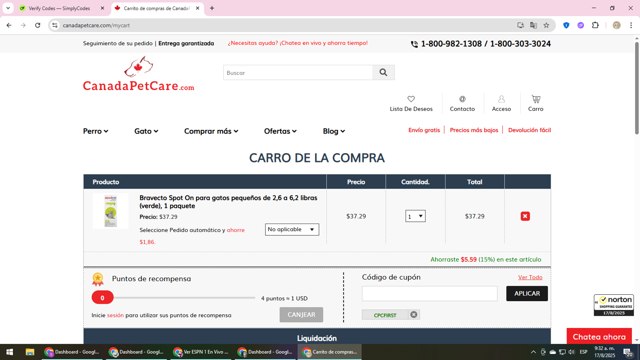Open the tab search dropdown arrow
Screen dimensions: 640x360
tap(8, 8)
